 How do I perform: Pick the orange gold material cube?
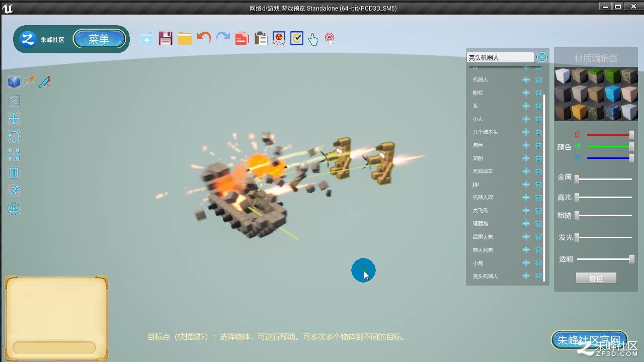coord(579,112)
